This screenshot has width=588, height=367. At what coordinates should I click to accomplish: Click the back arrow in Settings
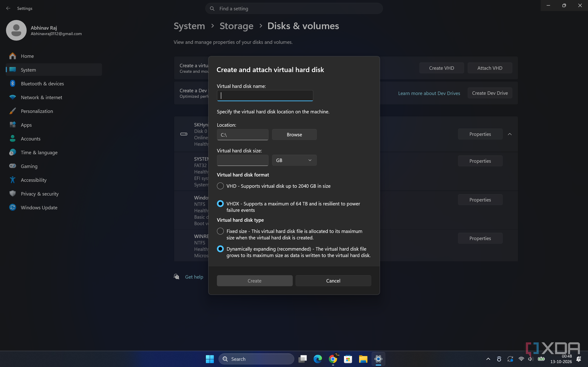8,8
